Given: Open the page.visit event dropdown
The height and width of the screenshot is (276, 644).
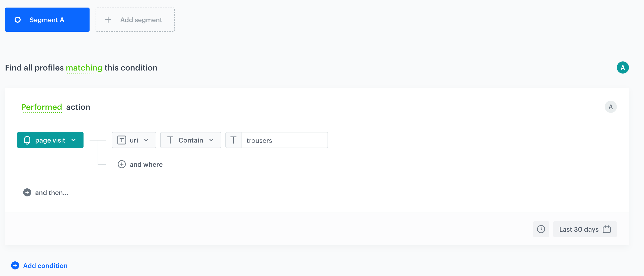Looking at the screenshot, I should [74, 140].
